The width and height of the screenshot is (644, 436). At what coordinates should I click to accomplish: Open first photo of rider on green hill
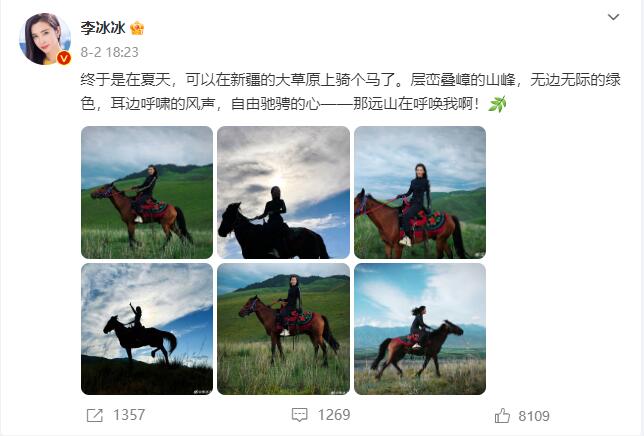pos(147,192)
